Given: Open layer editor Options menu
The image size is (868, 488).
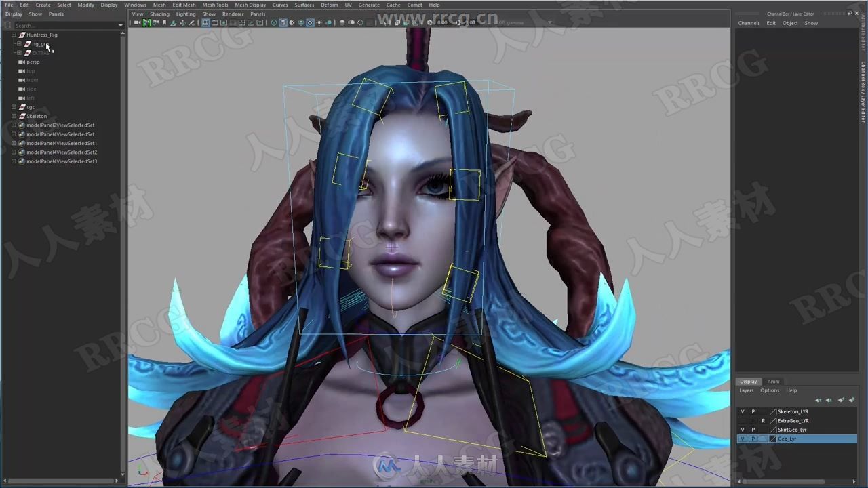Looking at the screenshot, I should coord(770,390).
